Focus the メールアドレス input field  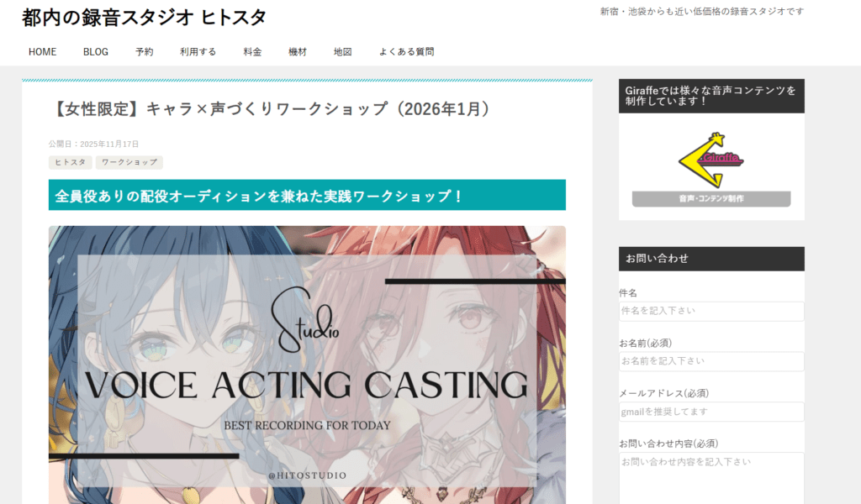tap(711, 412)
